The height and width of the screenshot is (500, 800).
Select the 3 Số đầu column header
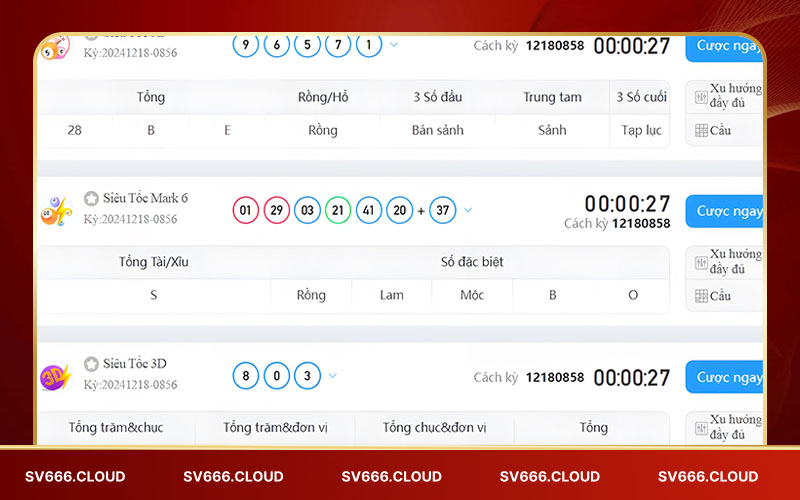[438, 97]
